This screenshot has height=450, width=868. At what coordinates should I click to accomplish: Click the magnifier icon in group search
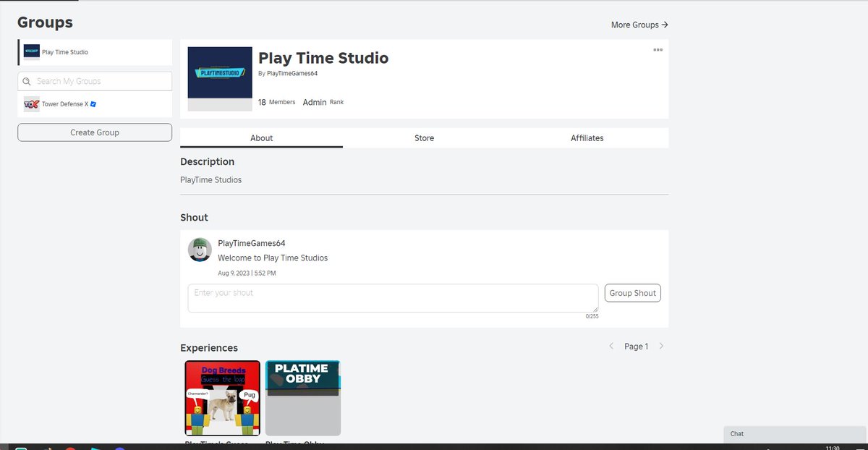[27, 82]
